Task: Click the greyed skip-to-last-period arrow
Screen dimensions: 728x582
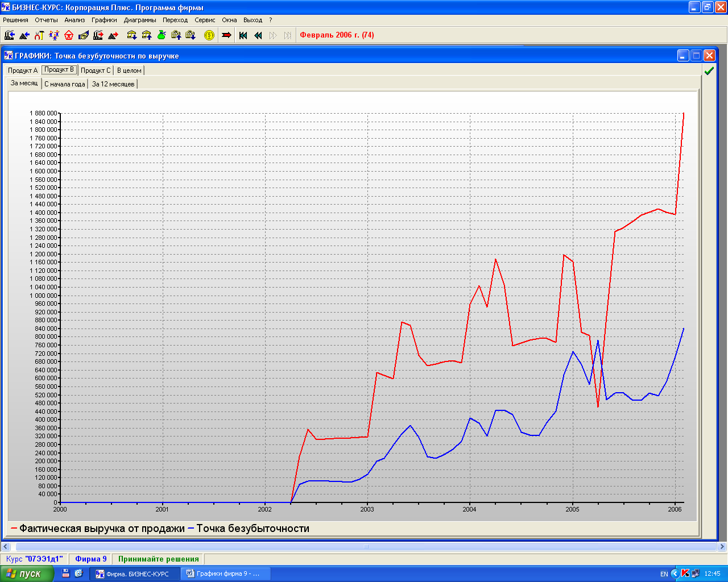Action: tap(288, 35)
